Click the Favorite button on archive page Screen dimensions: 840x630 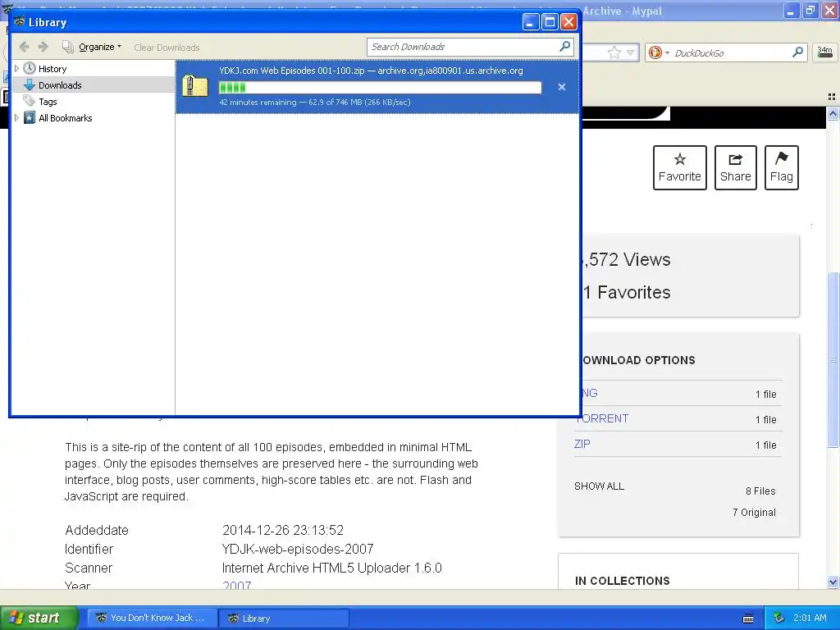(680, 167)
